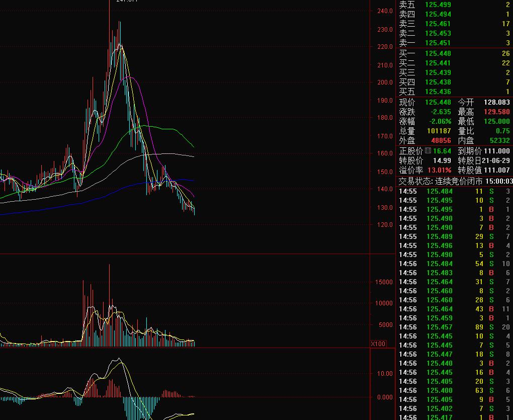Click the underlying stock price 16.64
The image size is (513, 420).
point(442,151)
